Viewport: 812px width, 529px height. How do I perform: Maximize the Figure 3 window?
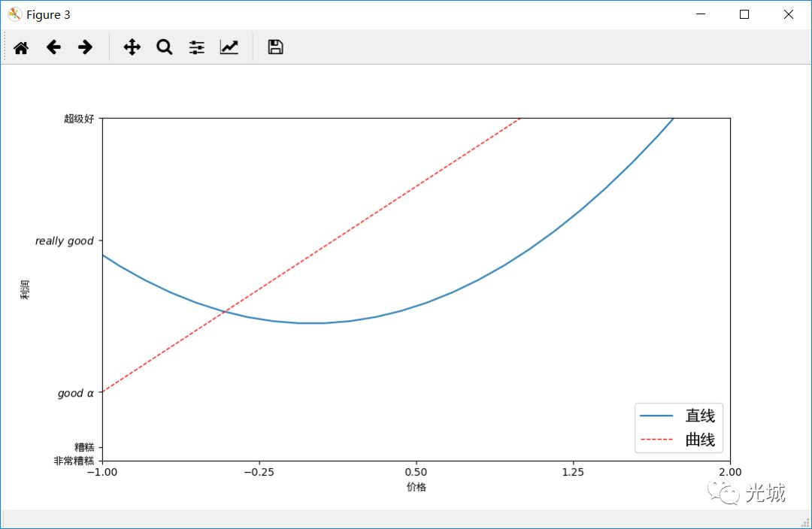pyautogui.click(x=744, y=14)
